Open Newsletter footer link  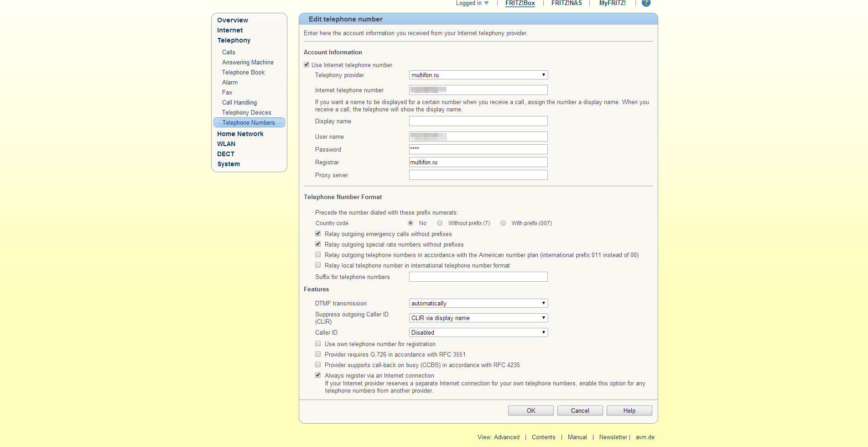pyautogui.click(x=613, y=437)
